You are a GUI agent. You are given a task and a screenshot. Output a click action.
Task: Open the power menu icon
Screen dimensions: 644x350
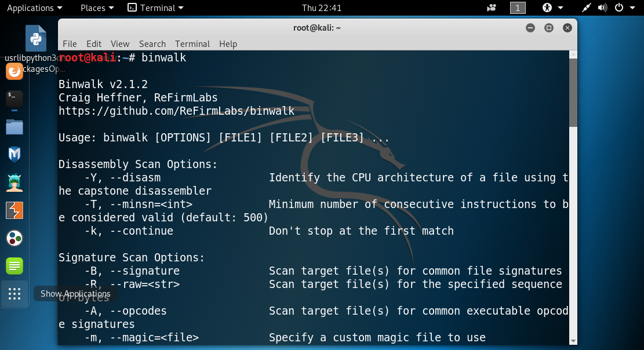click(x=619, y=8)
